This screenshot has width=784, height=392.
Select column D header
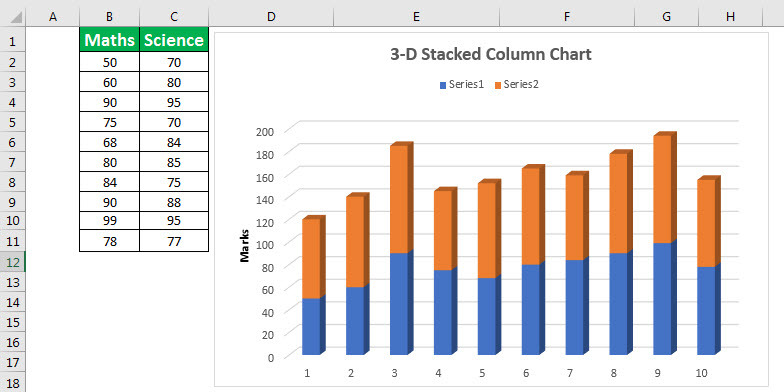271,16
